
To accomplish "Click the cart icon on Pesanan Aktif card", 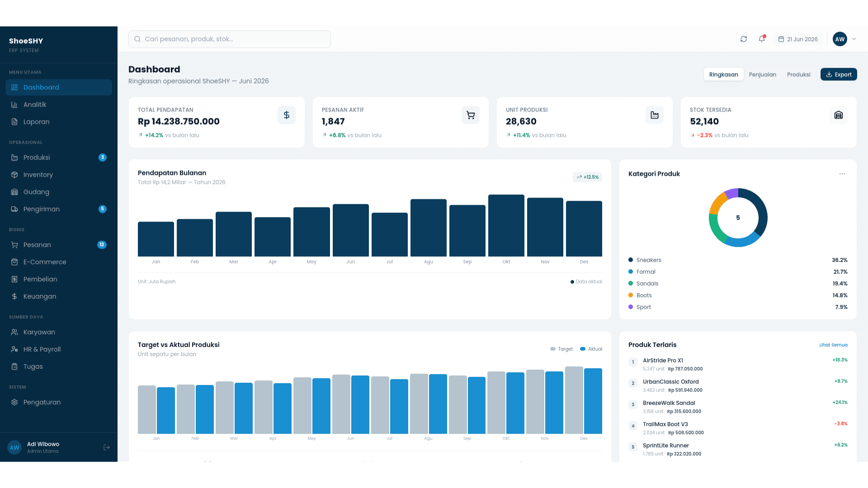I will click(471, 115).
